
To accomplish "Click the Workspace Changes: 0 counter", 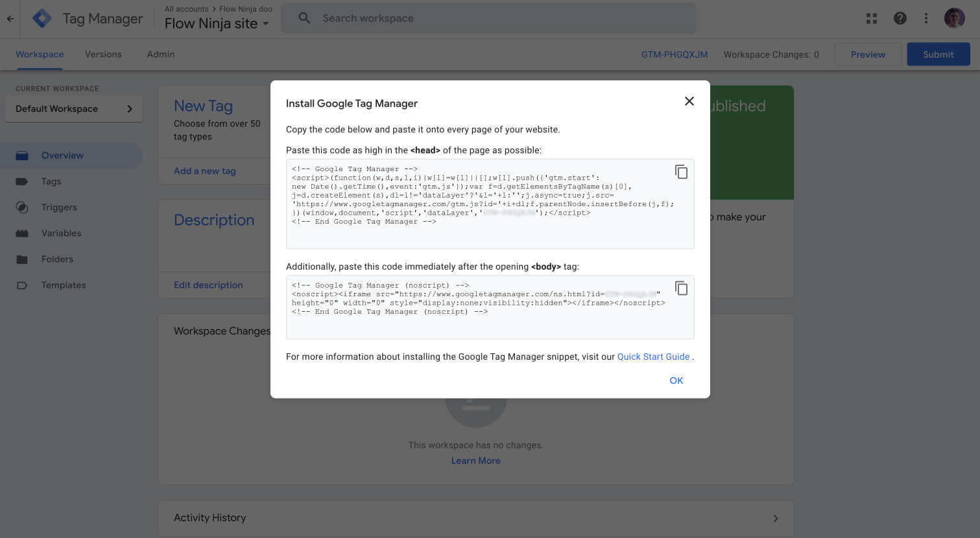I will [771, 54].
